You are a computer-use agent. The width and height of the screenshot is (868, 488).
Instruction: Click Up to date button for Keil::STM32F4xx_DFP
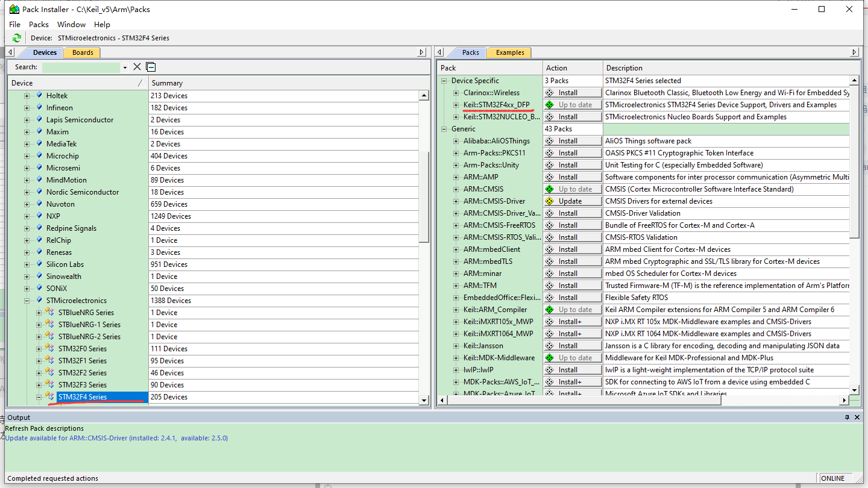[x=573, y=105]
